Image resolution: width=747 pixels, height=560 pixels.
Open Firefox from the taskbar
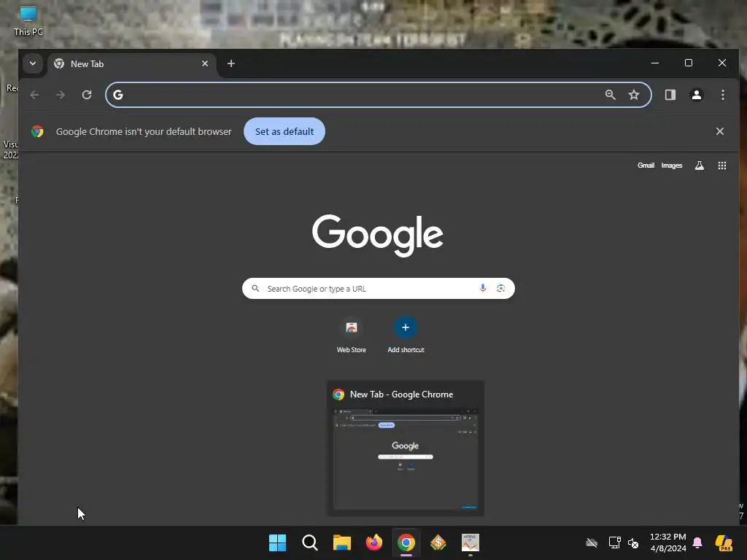[x=374, y=542]
